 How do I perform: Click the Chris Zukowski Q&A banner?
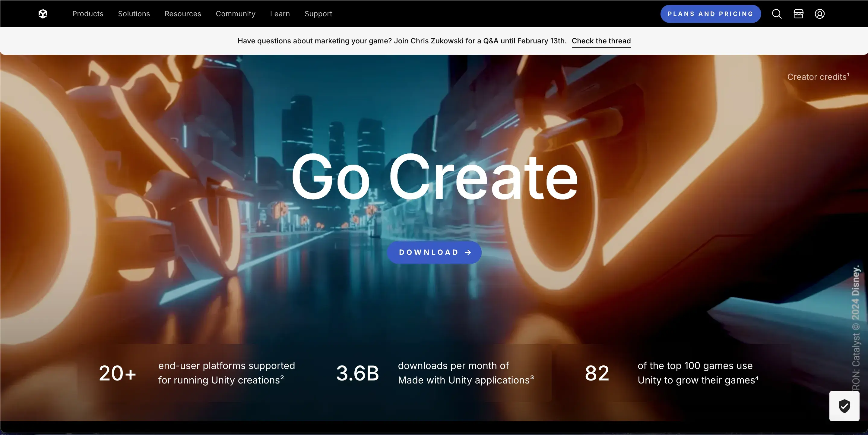click(402, 41)
